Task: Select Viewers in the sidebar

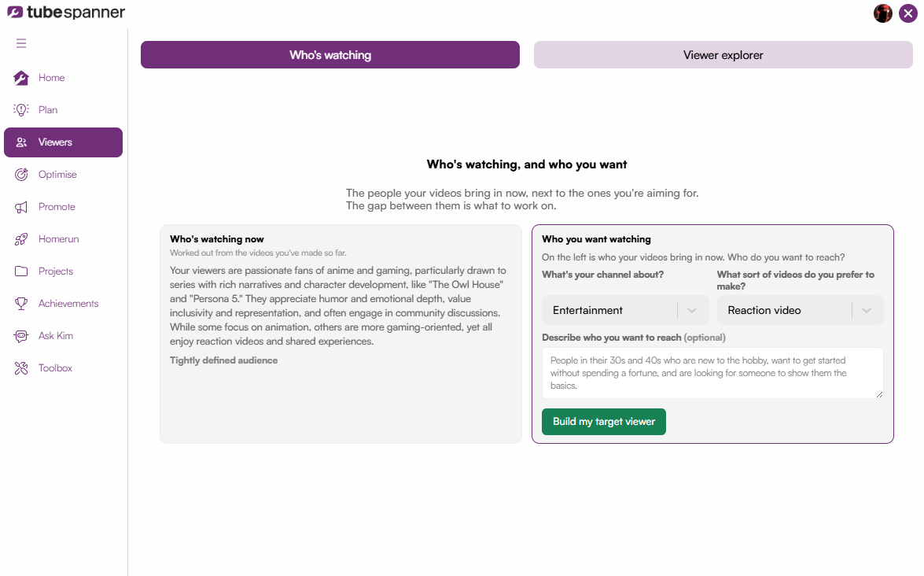Action: (x=63, y=142)
